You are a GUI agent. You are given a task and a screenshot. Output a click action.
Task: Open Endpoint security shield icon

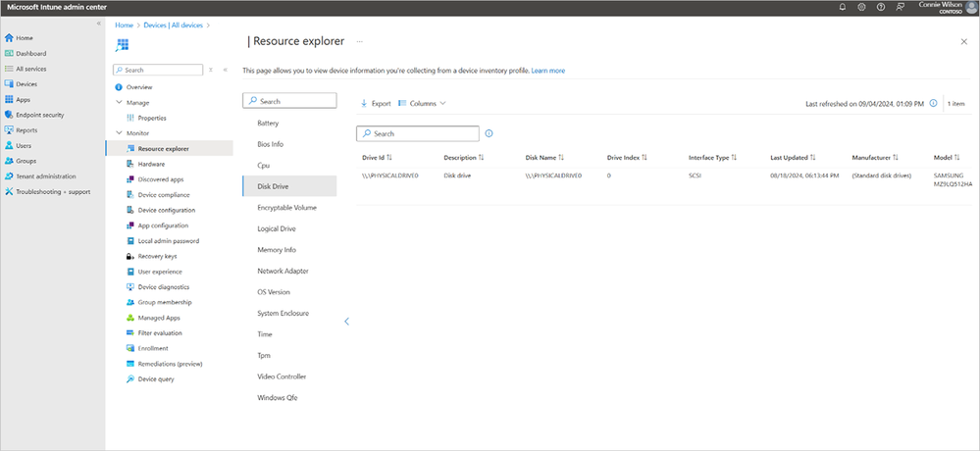9,115
